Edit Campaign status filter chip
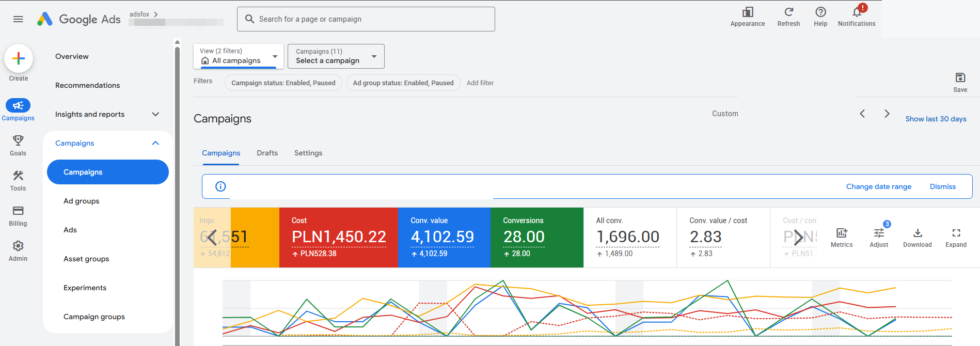Viewport: 980px width, 346px height. pos(283,83)
